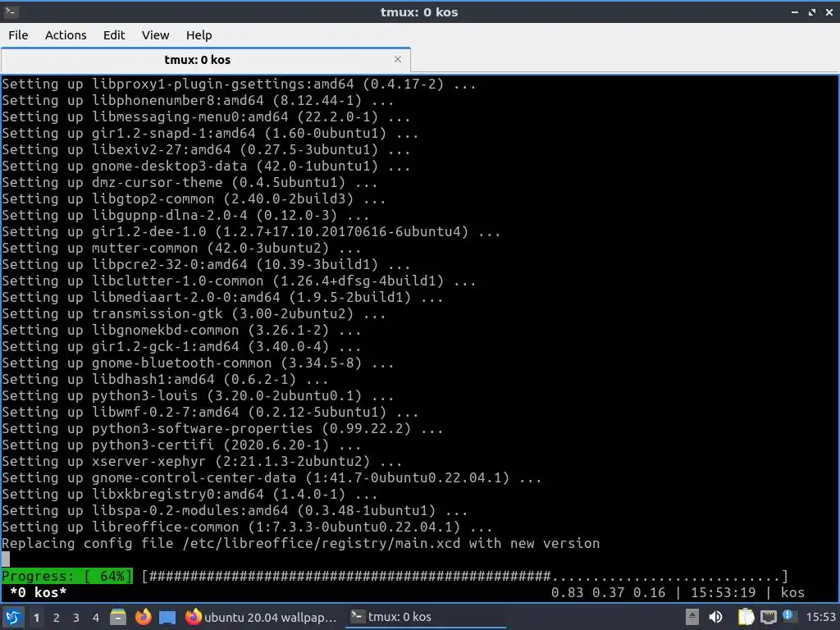The width and height of the screenshot is (840, 630).
Task: Open the network status tray icon
Action: tap(768, 617)
